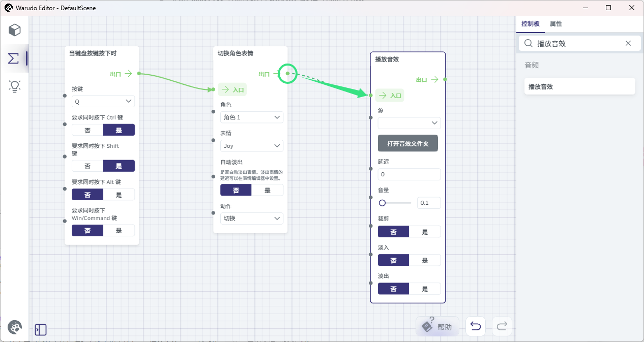This screenshot has height=342, width=644.
Task: Click the 出口 arrow on 当键盘按键按下时 node
Action: (128, 74)
